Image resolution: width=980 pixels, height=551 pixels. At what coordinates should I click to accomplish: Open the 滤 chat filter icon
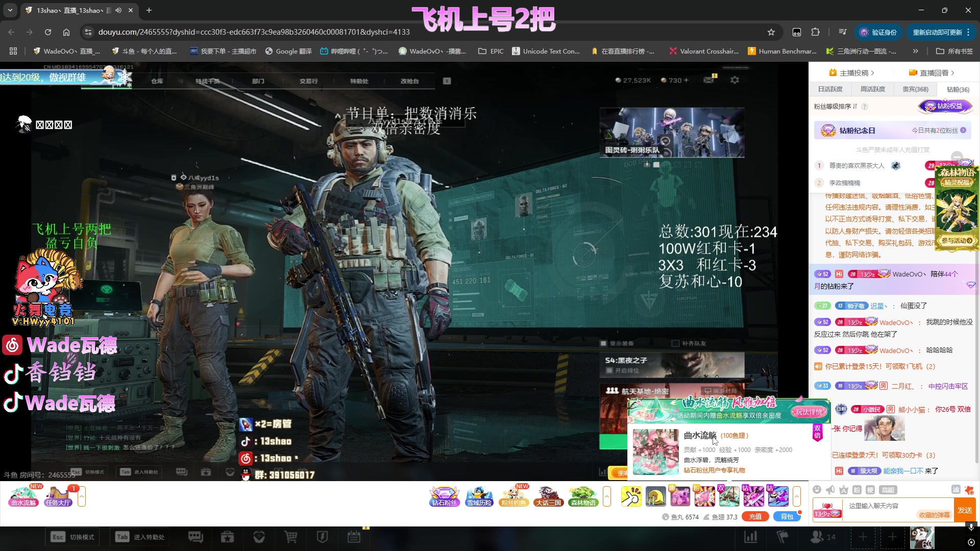coord(956,490)
